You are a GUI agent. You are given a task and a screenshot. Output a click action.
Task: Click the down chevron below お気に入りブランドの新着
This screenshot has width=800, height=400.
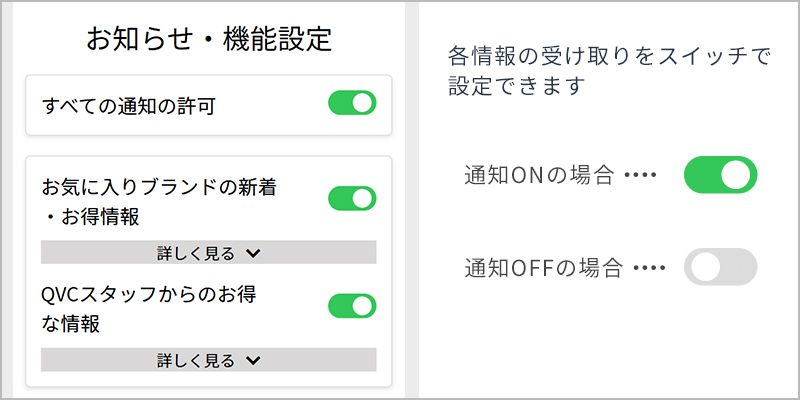point(253,254)
